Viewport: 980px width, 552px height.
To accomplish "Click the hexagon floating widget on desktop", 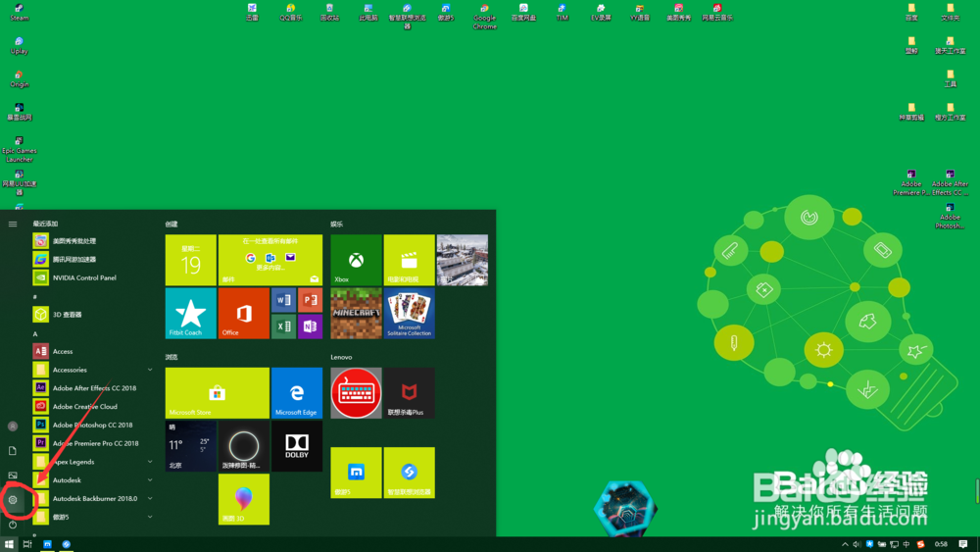I will tap(625, 508).
